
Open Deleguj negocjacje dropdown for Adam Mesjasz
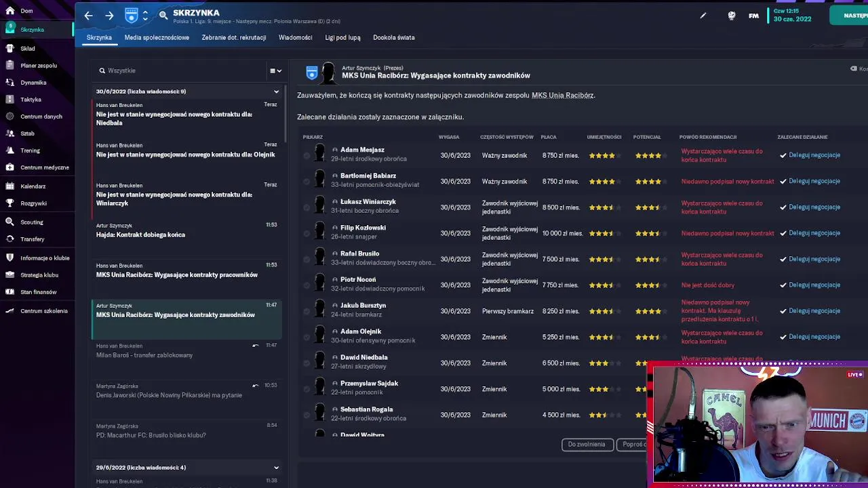[810, 155]
